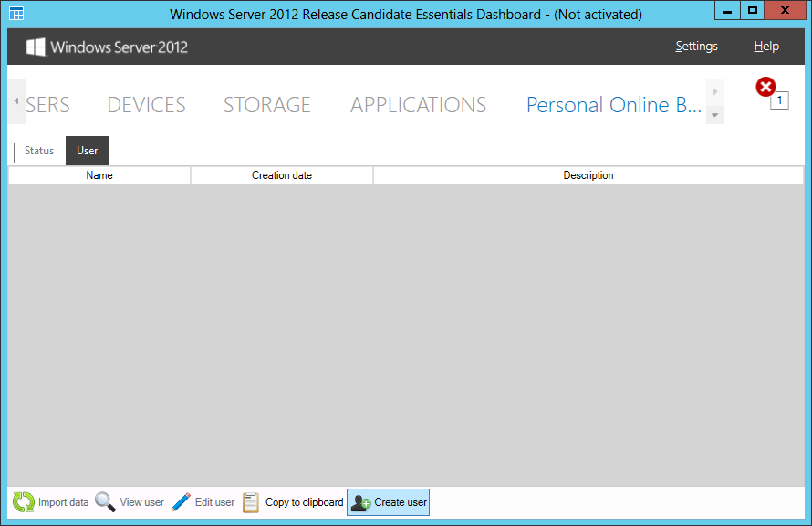
Task: Switch to the STORAGE tab
Action: click(x=267, y=105)
